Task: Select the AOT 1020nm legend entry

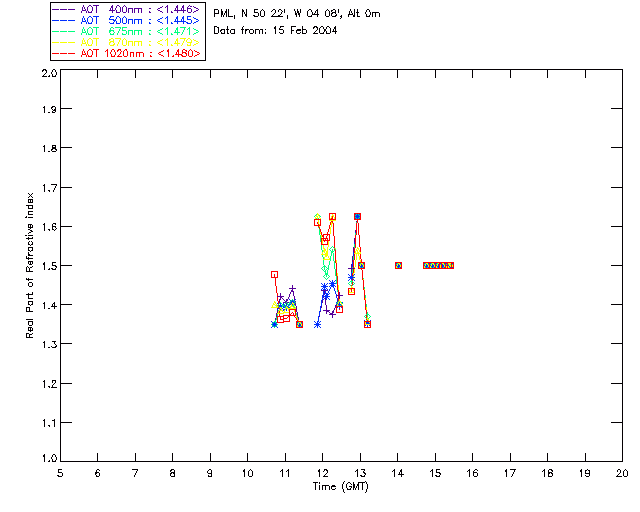Action: coord(126,53)
